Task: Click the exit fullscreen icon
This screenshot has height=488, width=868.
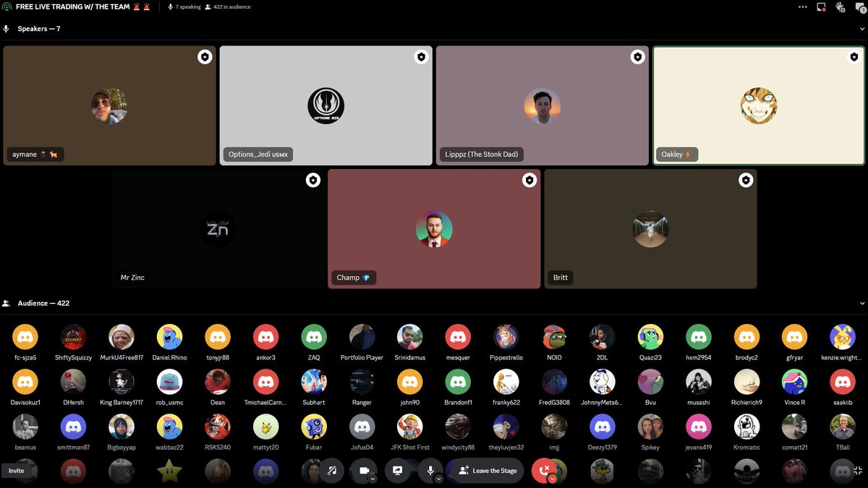Action: [858, 471]
